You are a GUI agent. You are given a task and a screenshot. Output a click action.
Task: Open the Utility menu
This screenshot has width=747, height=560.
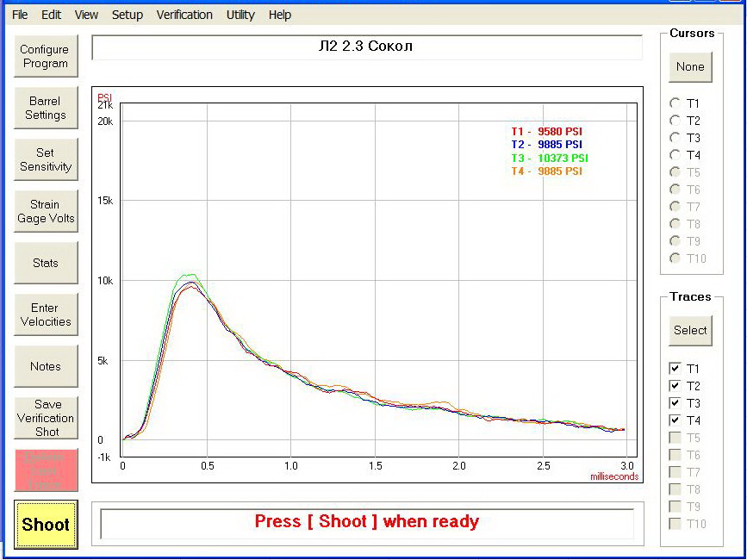coord(240,15)
